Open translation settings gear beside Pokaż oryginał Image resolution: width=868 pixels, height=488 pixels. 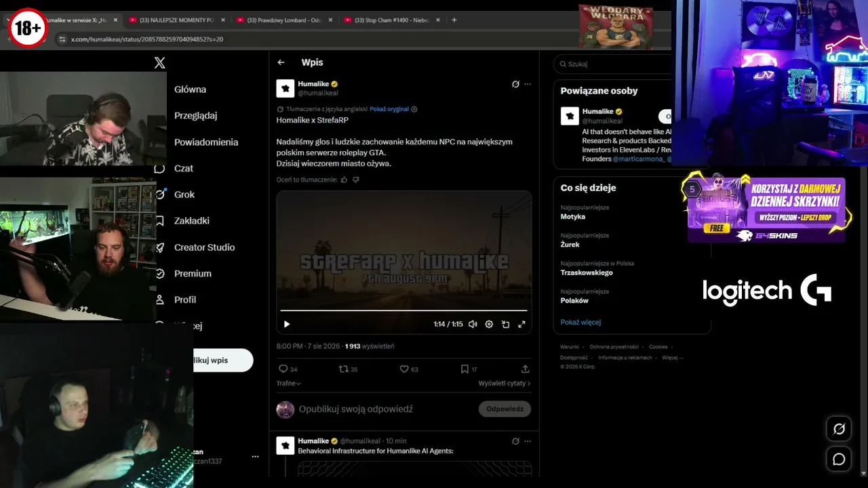click(414, 109)
